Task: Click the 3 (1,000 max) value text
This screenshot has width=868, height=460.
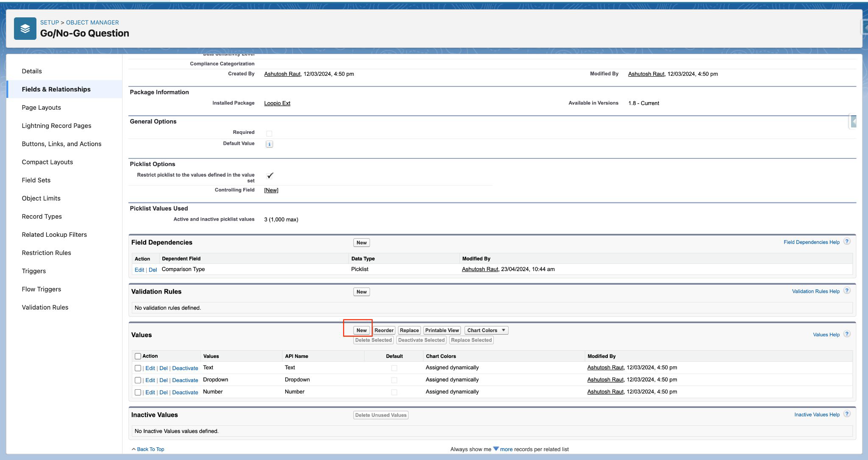Action: (281, 219)
